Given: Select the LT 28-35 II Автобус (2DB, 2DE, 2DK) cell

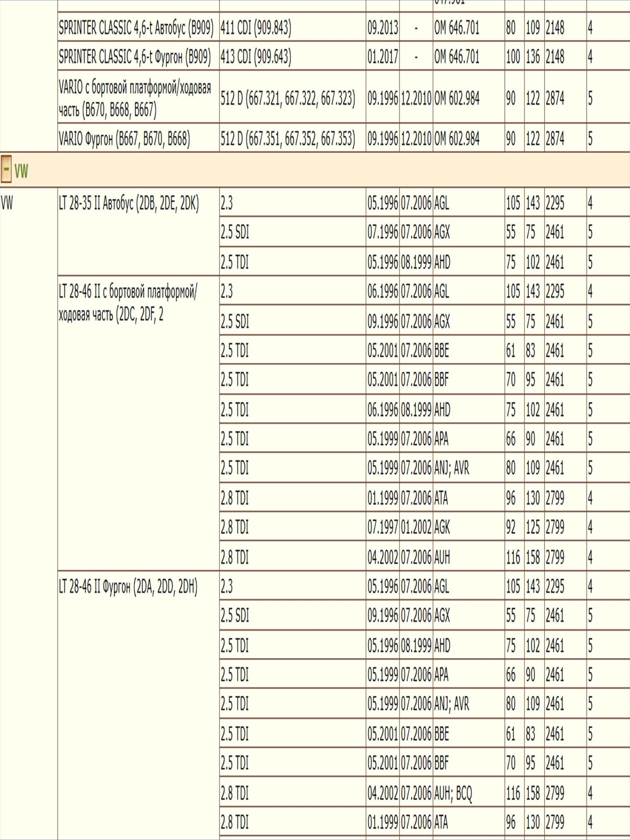Looking at the screenshot, I should tap(129, 204).
